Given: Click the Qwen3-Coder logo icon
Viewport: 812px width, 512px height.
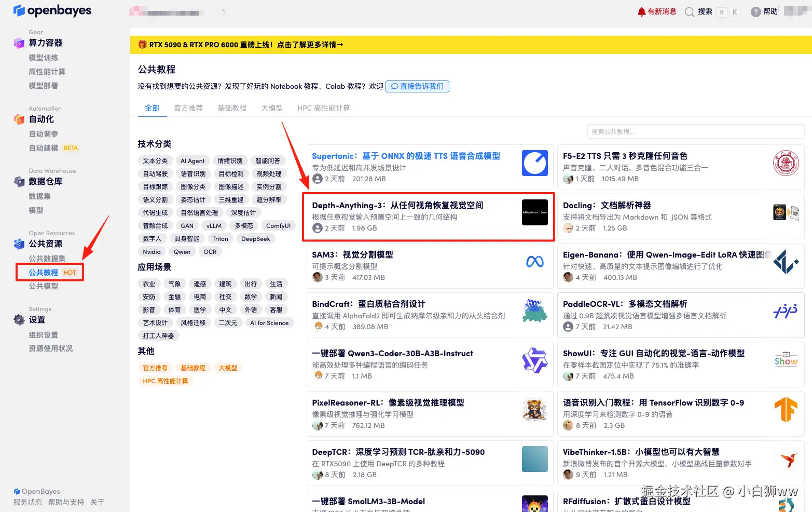Looking at the screenshot, I should click(x=535, y=360).
